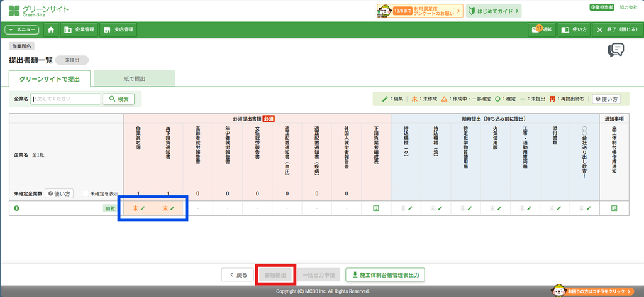Edit 持込機械（ク）via its pencil icon

tap(410, 208)
